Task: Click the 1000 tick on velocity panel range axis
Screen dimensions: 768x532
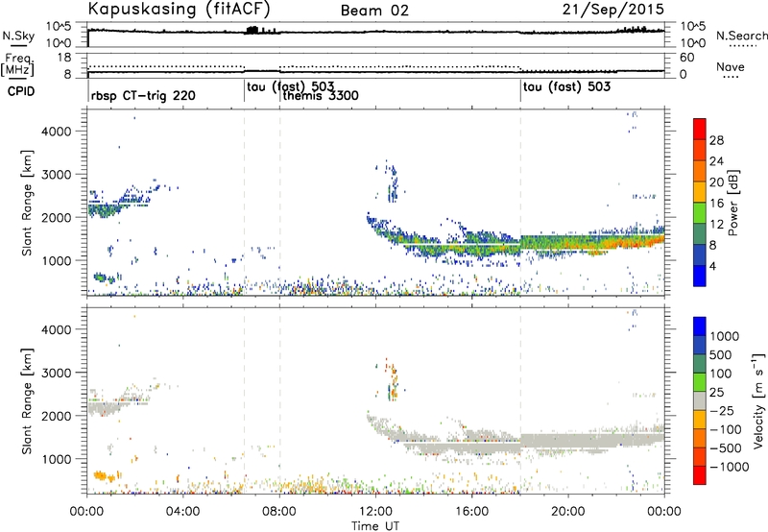Action: click(56, 459)
